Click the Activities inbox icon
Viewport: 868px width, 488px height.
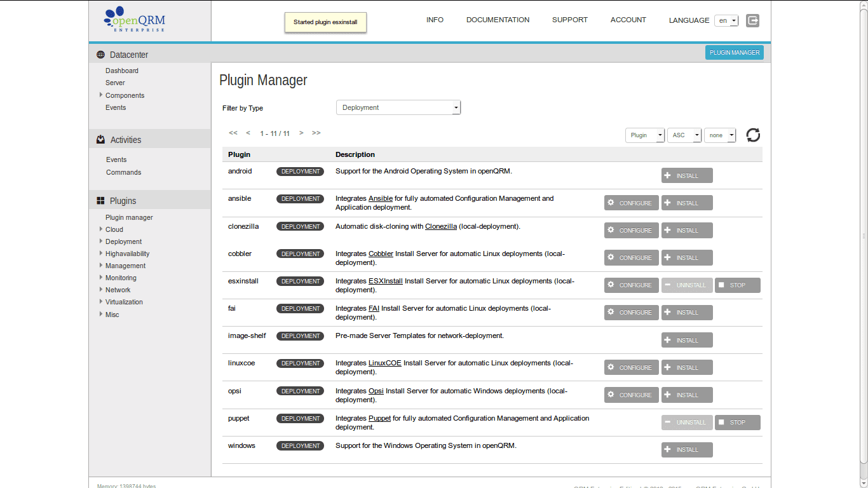pos(100,140)
